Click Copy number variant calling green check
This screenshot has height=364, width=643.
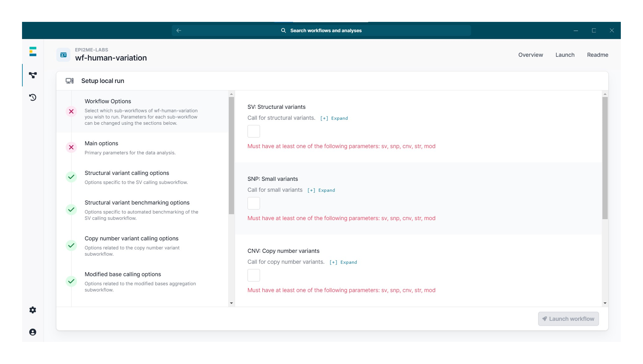point(71,245)
